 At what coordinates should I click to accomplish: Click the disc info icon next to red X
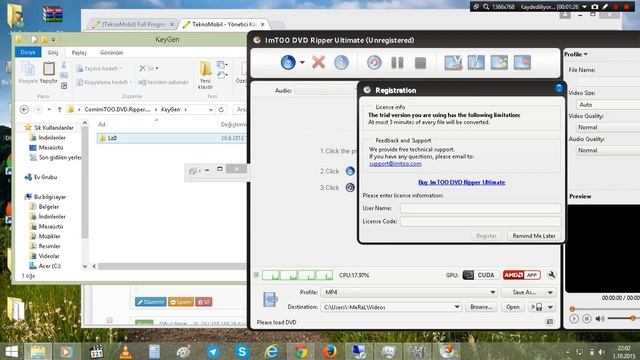point(341,62)
